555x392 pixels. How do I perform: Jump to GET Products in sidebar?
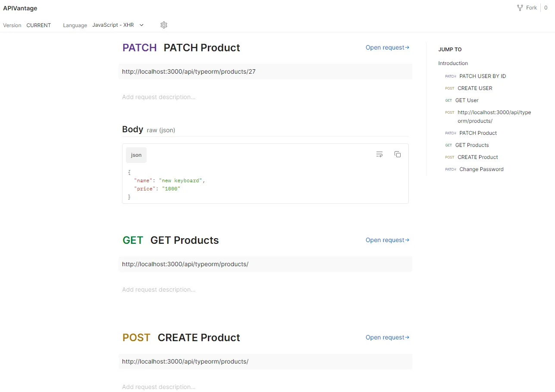(x=472, y=145)
